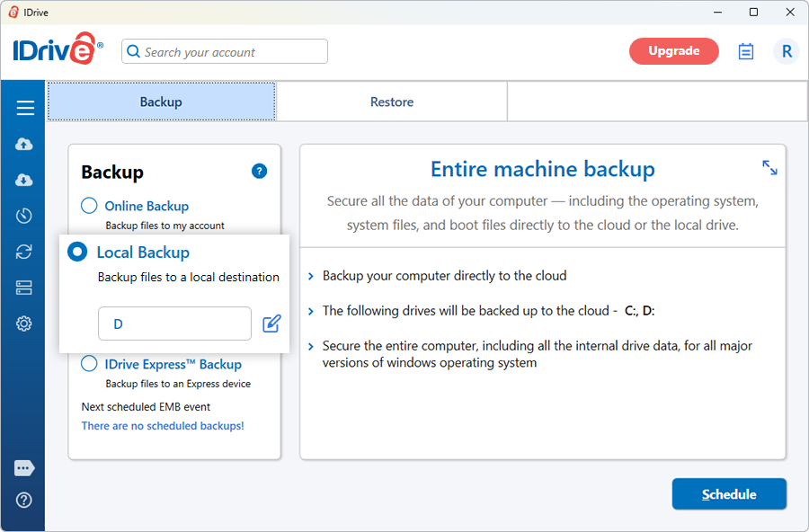The width and height of the screenshot is (809, 532).
Task: Open the help question mark in sidebar
Action: pos(23,500)
